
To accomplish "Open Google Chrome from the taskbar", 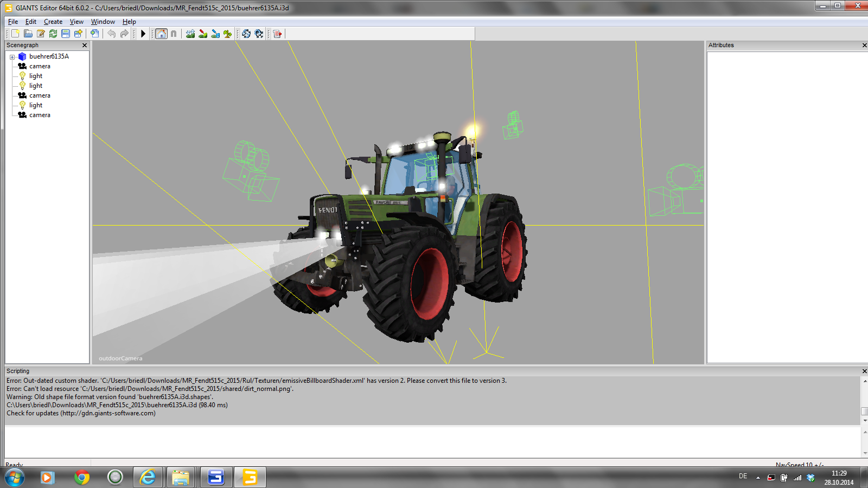I will coord(82,477).
